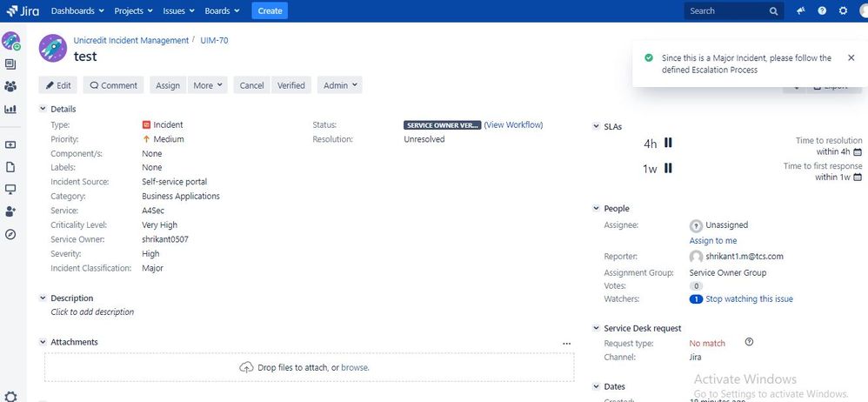Click the Request type help icon

pos(750,342)
